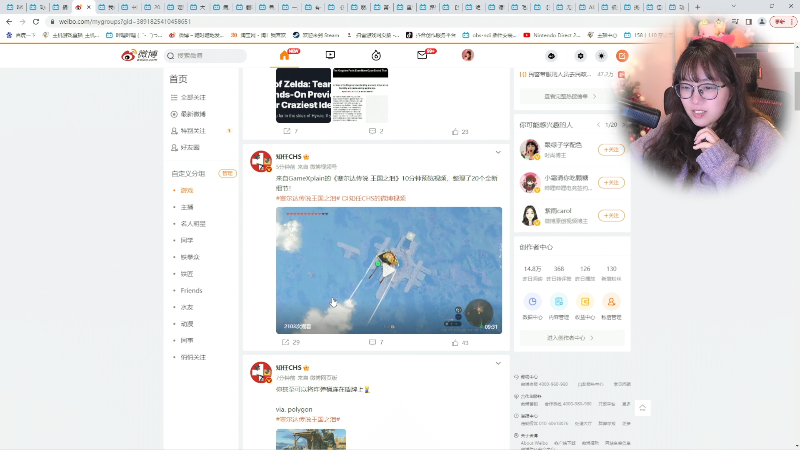800x450 pixels.
Task: Click the browser back arrow
Action: (9, 21)
